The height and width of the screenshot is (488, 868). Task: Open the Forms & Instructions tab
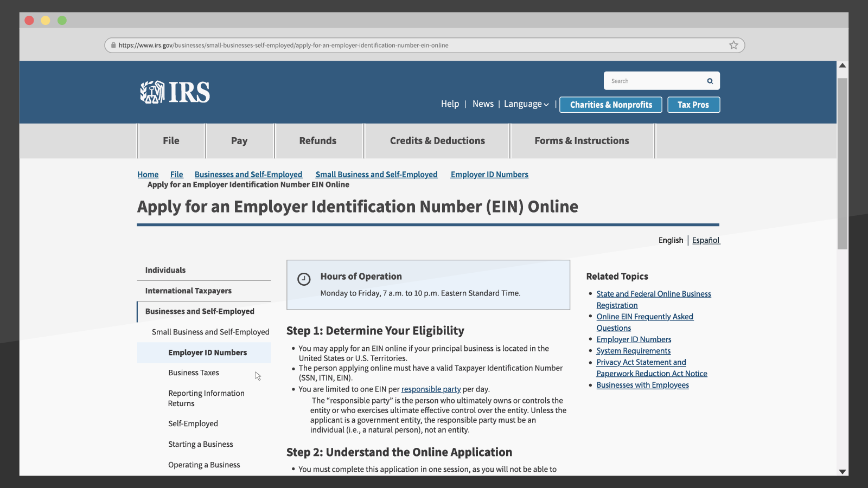coord(582,141)
